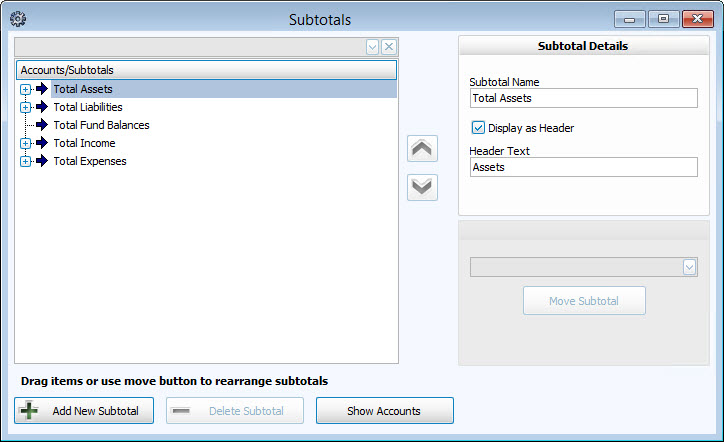724x442 pixels.
Task: Select Total Fund Balances in the tree
Action: (x=101, y=125)
